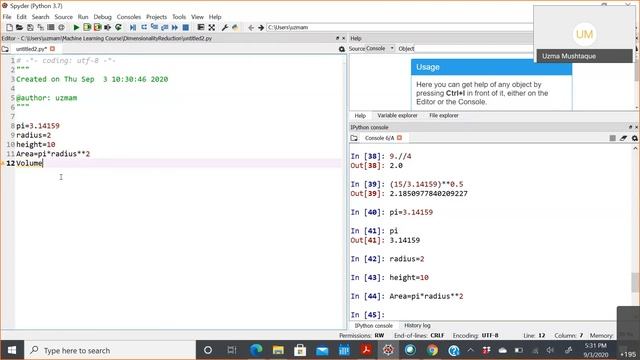The height and width of the screenshot is (360, 640).
Task: Open the Edit menu
Action: pos(21,17)
